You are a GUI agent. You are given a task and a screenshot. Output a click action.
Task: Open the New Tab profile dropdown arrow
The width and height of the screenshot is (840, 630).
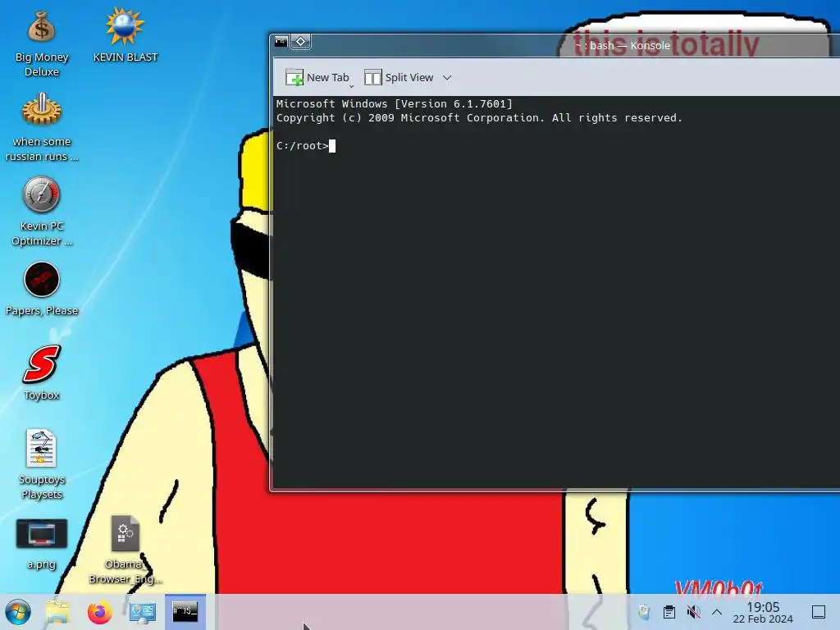coord(351,85)
